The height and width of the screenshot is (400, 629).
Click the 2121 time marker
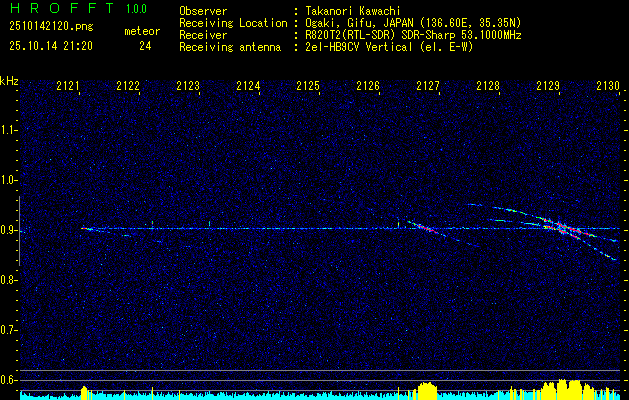click(x=68, y=87)
